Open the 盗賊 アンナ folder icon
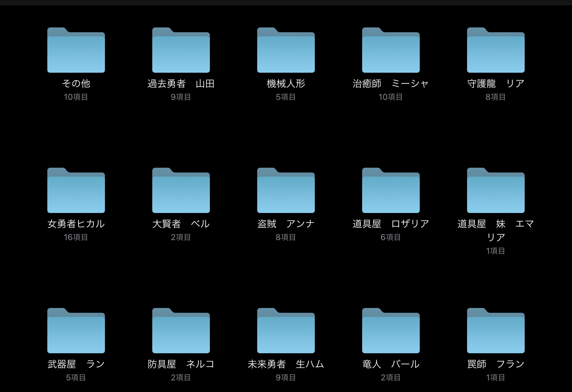 (x=286, y=190)
